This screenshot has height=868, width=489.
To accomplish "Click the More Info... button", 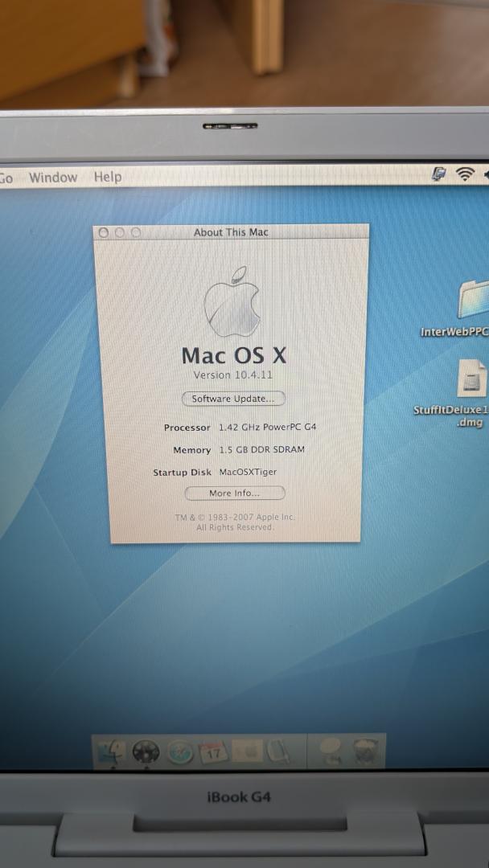I will (234, 493).
